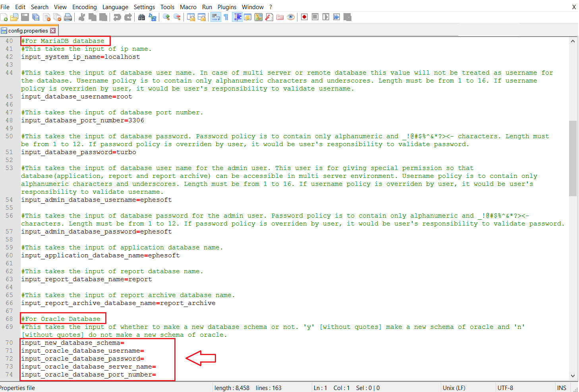Show the Document Map panel
Viewport: 579px width, 392px height.
[x=259, y=17]
